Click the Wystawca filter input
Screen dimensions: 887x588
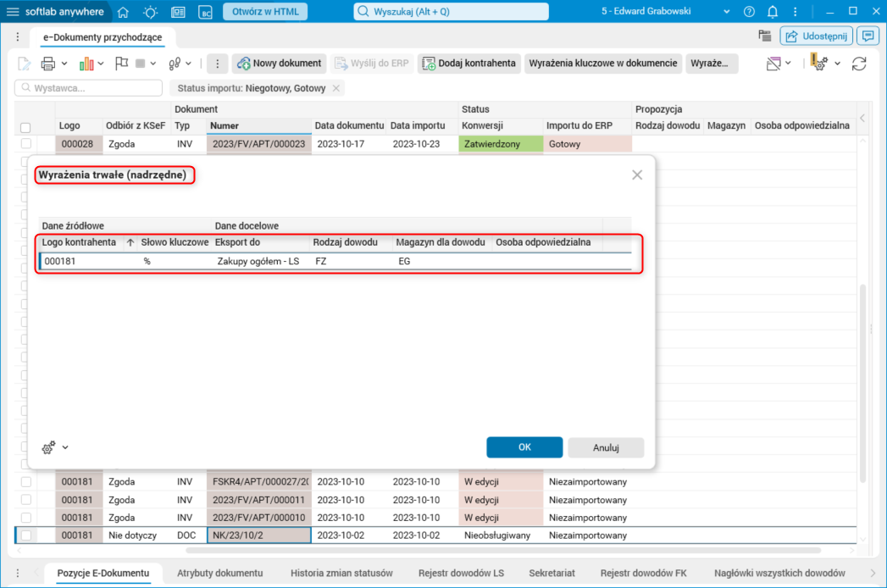click(88, 88)
